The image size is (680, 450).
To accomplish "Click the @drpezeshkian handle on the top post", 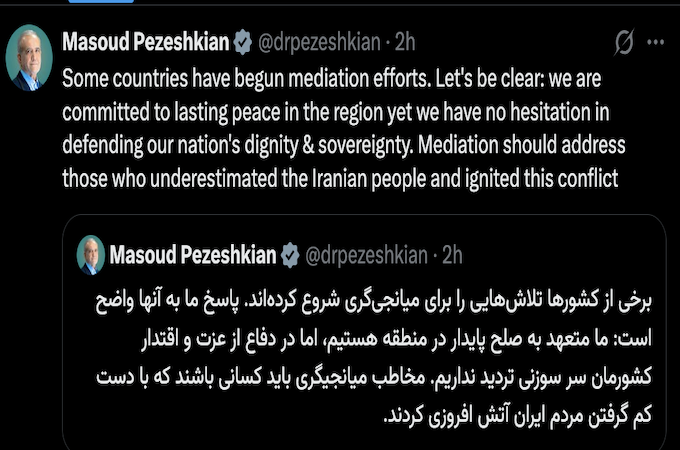I will (319, 43).
